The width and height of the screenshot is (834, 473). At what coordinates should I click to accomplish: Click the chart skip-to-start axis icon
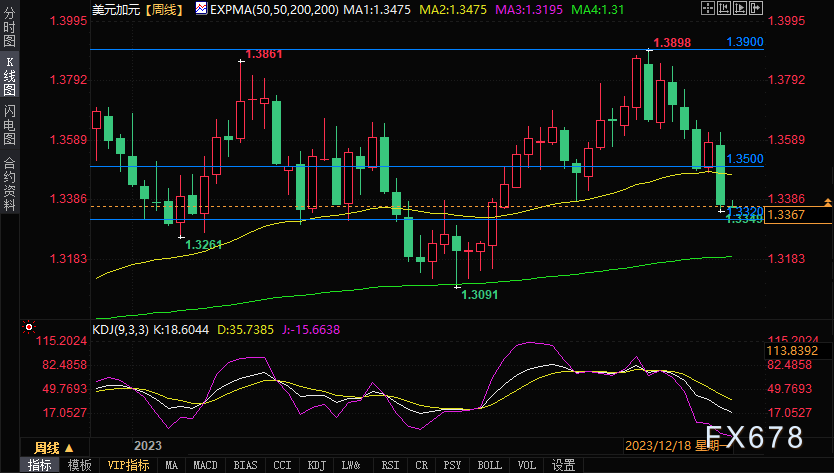pyautogui.click(x=723, y=8)
